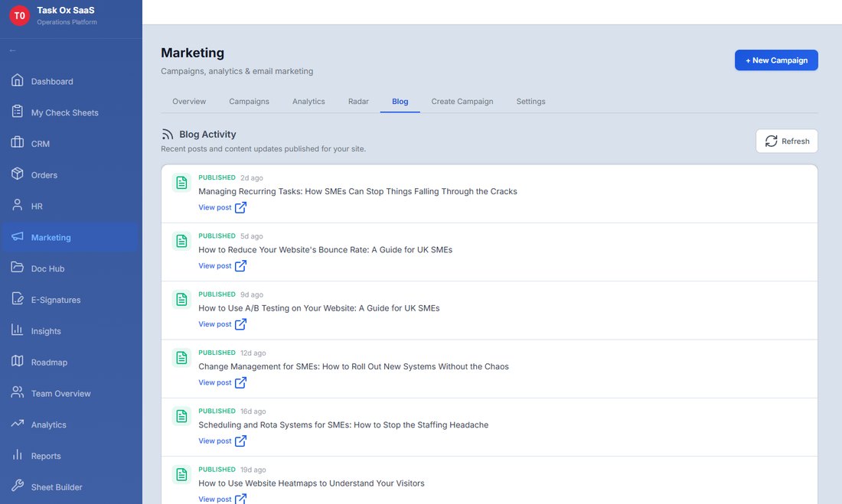
Task: Click the Marketing megaphone icon
Action: [x=17, y=236]
